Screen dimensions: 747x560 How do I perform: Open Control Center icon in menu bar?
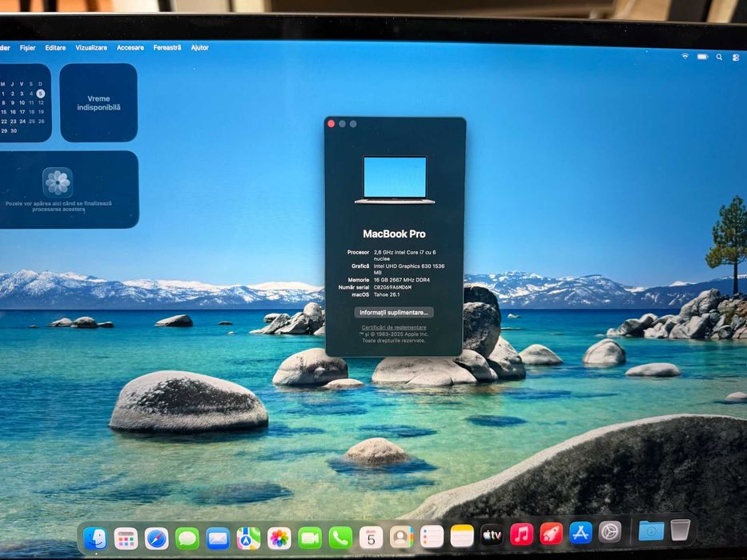tap(736, 58)
